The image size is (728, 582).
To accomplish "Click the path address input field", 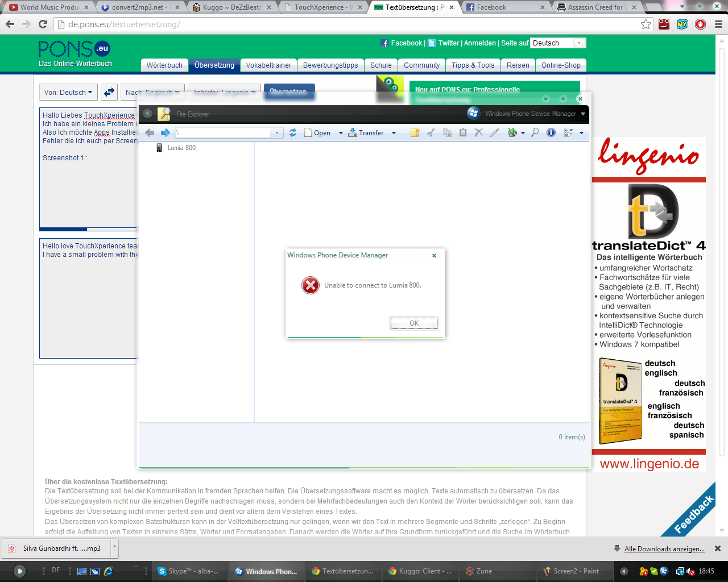I will (224, 133).
